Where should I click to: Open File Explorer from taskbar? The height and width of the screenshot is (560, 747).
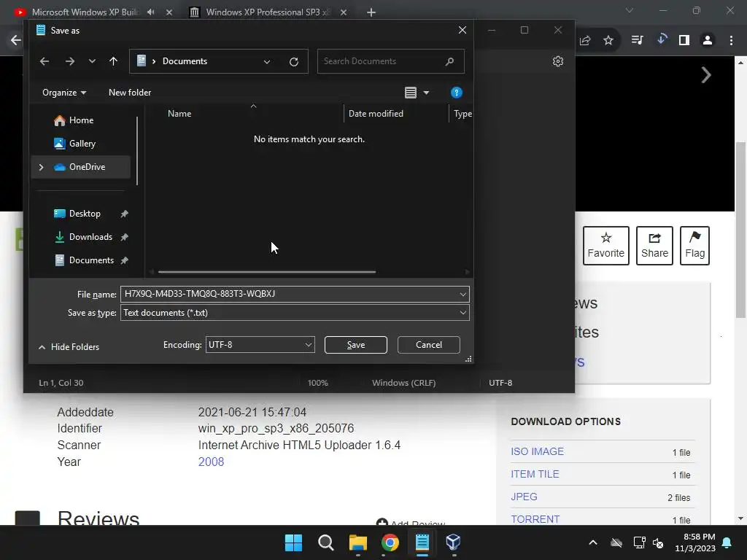[357, 542]
